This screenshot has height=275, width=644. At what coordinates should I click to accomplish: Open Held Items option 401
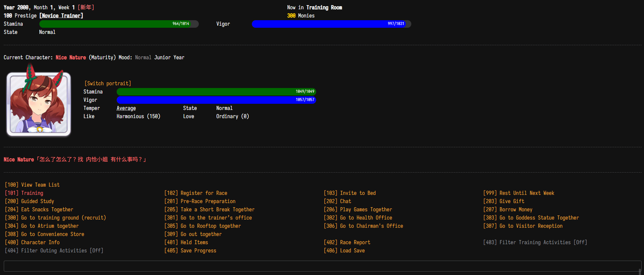coord(186,242)
